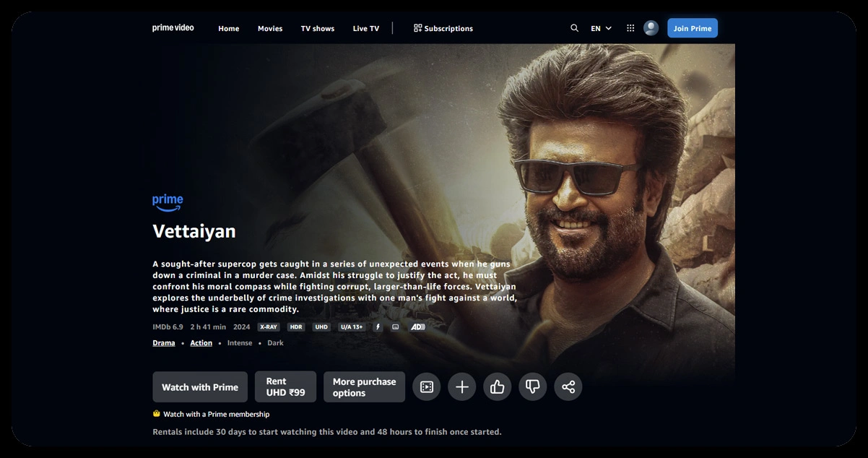Image resolution: width=868 pixels, height=458 pixels.
Task: Go to the Home tab
Action: coord(229,28)
